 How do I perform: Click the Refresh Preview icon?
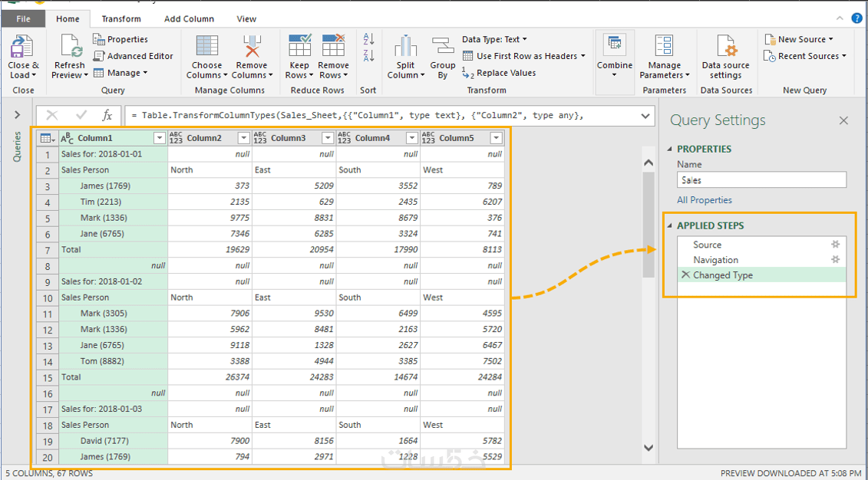point(70,48)
